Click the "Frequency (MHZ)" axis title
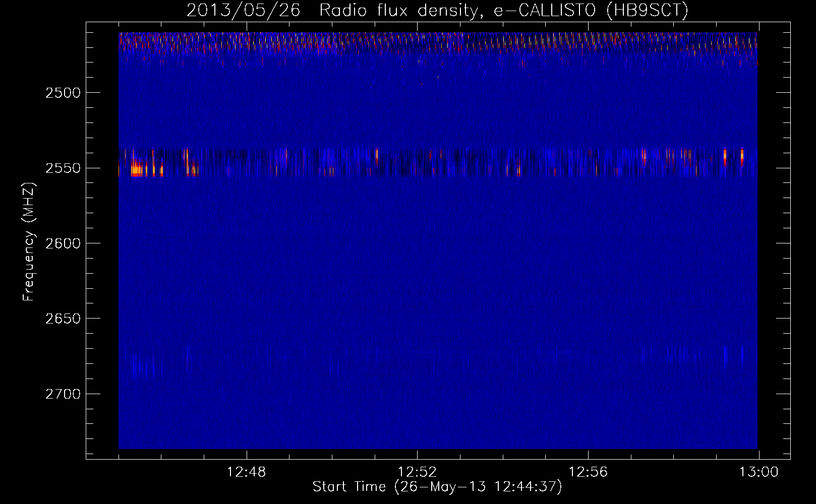Screen dimensions: 816x504 coord(29,242)
